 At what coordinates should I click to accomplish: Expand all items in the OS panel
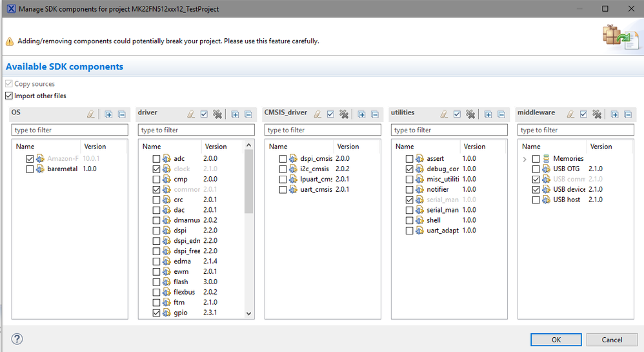click(x=108, y=114)
